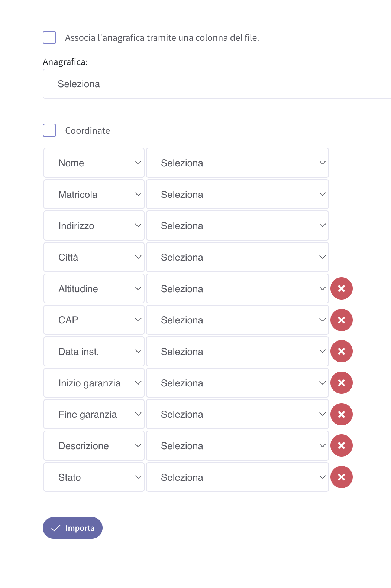The height and width of the screenshot is (588, 391).
Task: Remove the Data inst. row
Action: click(342, 351)
